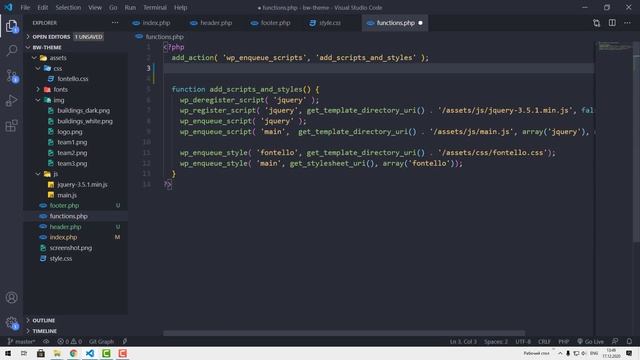Open editor more actions menu

627,23
